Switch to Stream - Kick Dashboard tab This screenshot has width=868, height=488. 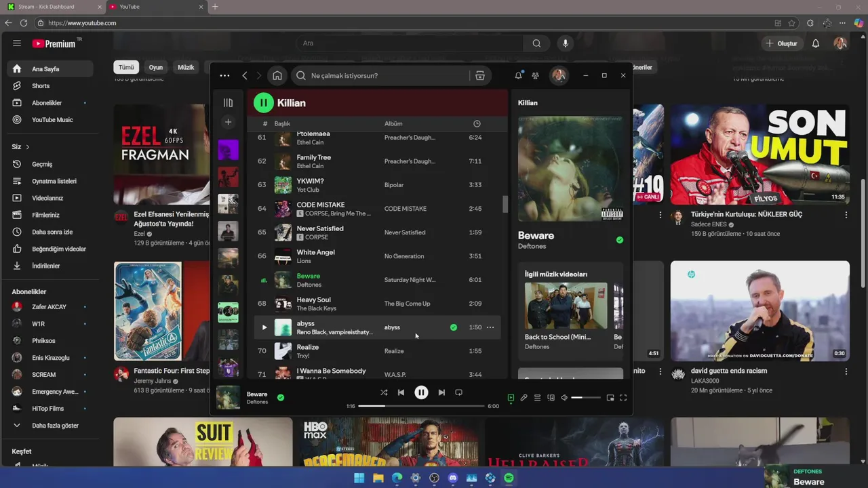pos(53,7)
